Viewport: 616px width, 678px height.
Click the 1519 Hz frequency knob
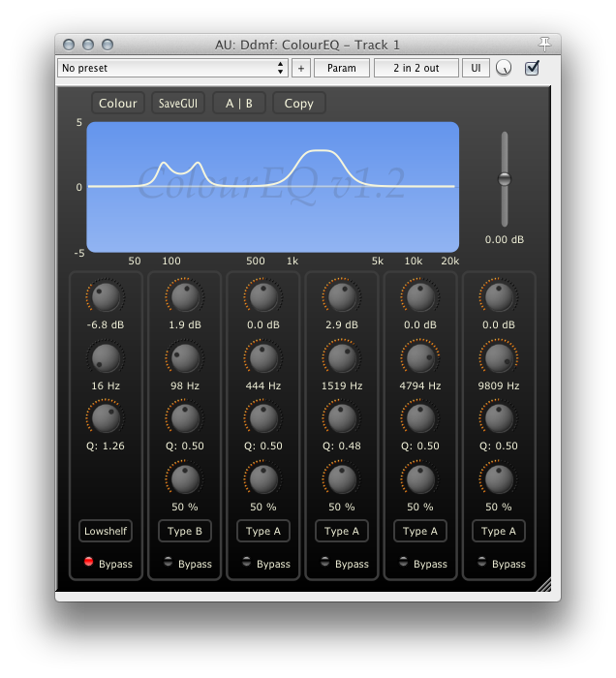[342, 357]
